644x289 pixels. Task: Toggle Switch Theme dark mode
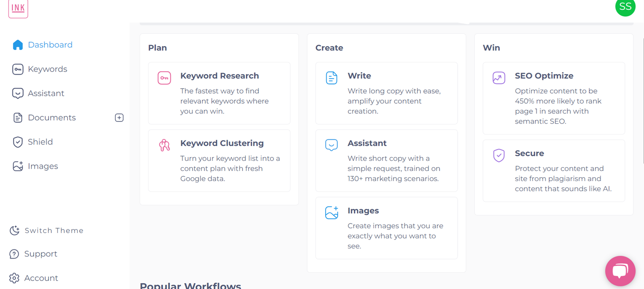coord(46,230)
